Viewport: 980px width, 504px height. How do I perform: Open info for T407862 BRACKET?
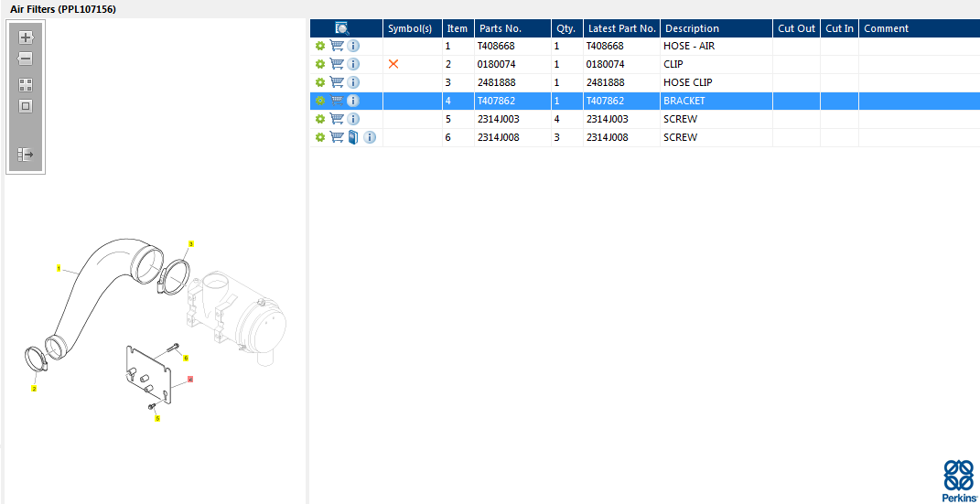(x=353, y=101)
